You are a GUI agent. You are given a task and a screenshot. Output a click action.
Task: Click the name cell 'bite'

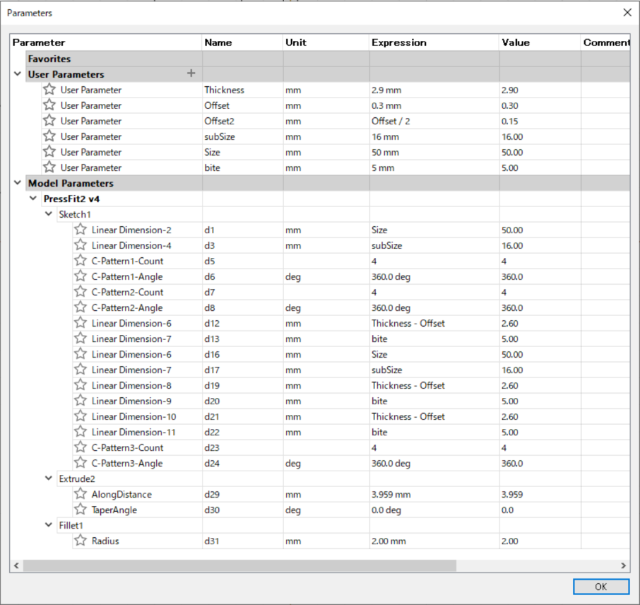242,167
